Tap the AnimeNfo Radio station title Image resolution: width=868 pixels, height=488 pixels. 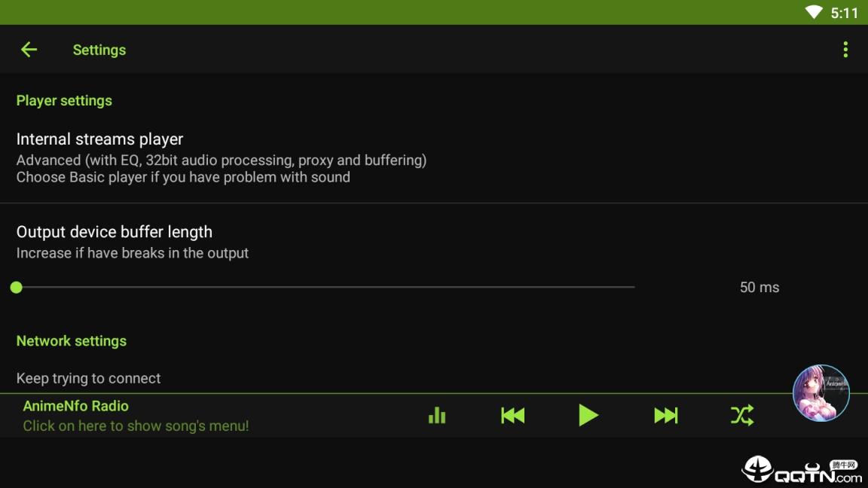coord(76,406)
